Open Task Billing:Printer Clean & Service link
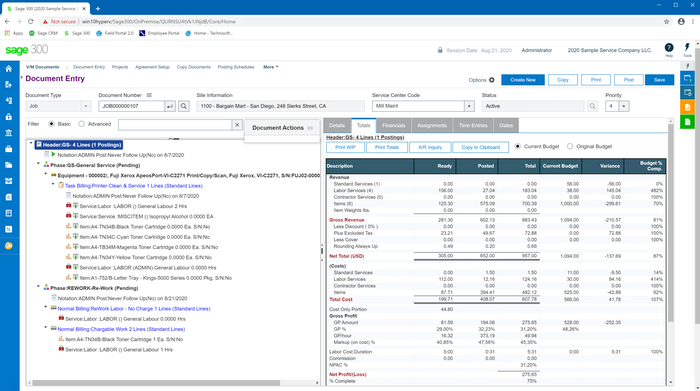Screen dimensions: 700x391 (134, 186)
